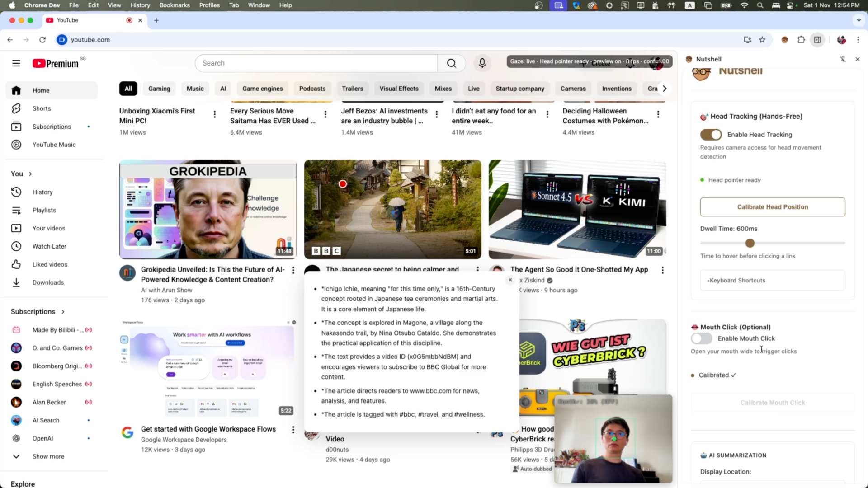The width and height of the screenshot is (868, 488).
Task: Close the AI summary popup
Action: [510, 280]
